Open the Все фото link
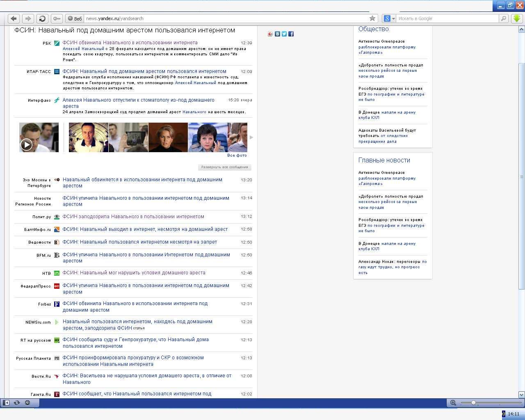This screenshot has width=525, height=420. click(237, 155)
